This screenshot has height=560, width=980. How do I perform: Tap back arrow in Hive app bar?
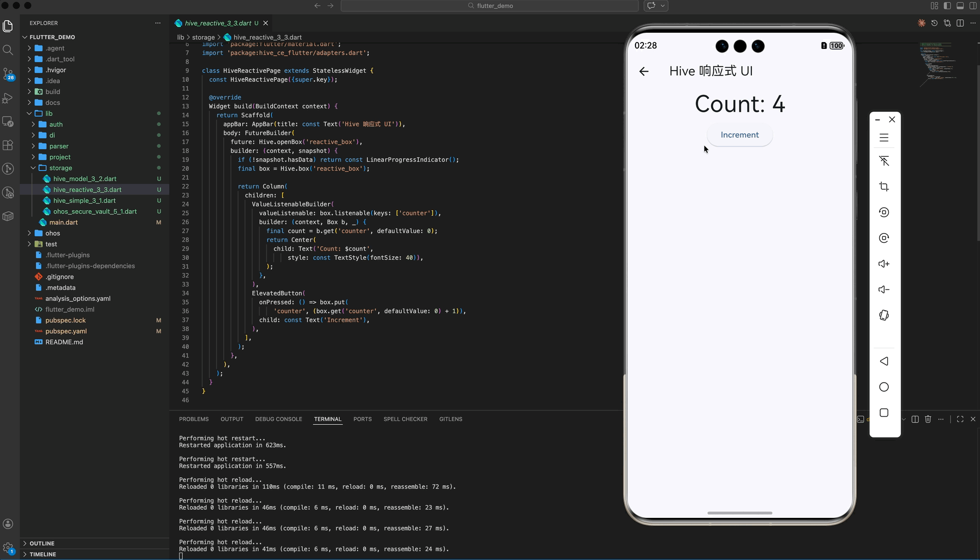643,71
